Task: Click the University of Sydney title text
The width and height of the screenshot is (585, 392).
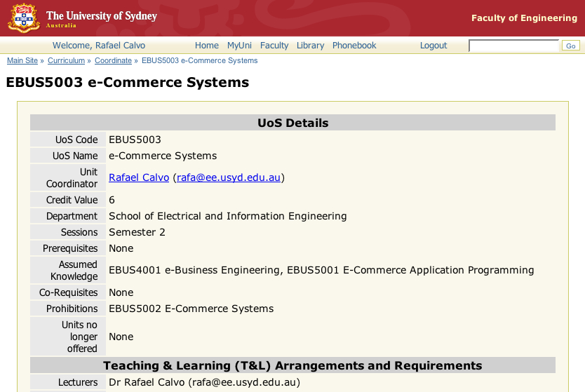Action: tap(101, 16)
